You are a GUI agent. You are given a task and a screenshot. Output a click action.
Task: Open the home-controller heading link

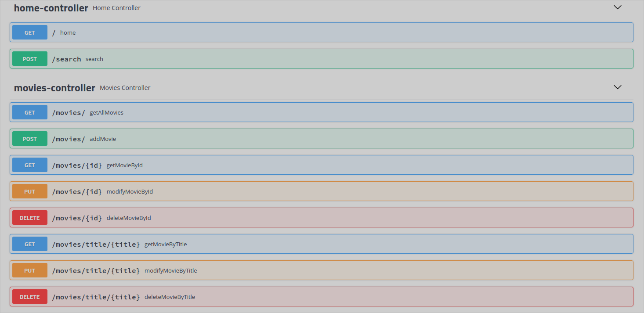(51, 8)
